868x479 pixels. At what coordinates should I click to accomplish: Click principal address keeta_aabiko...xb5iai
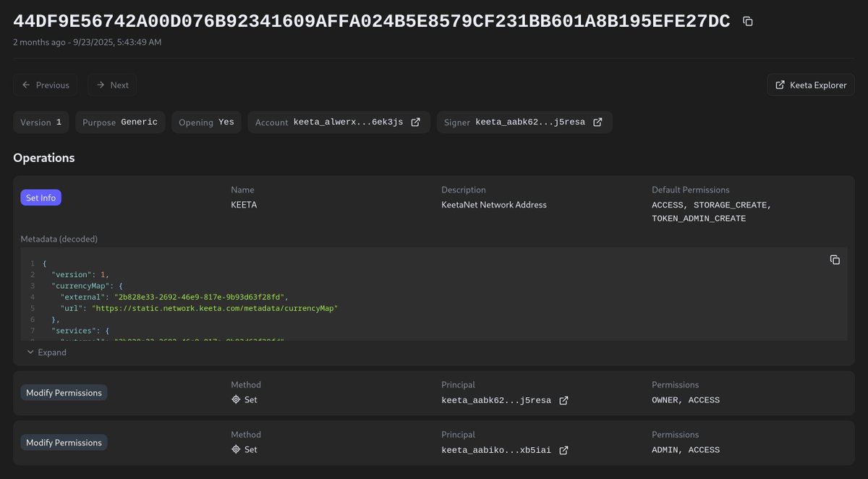click(x=496, y=450)
